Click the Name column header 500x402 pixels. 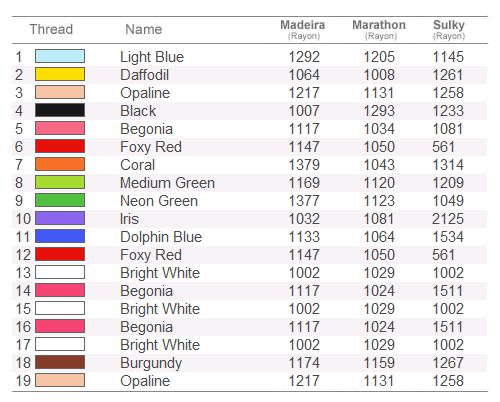[144, 29]
